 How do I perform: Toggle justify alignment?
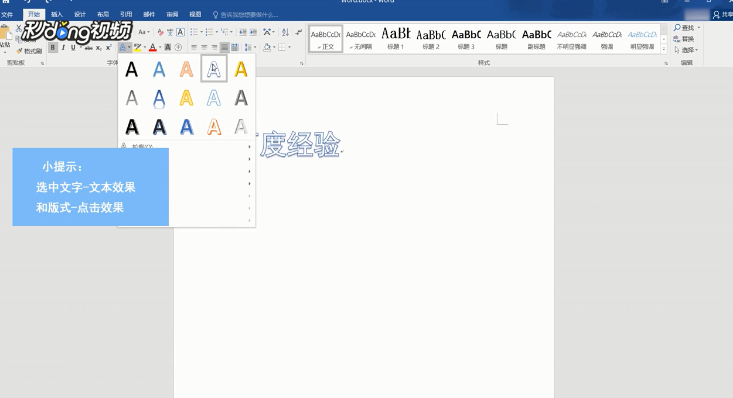(x=224, y=47)
